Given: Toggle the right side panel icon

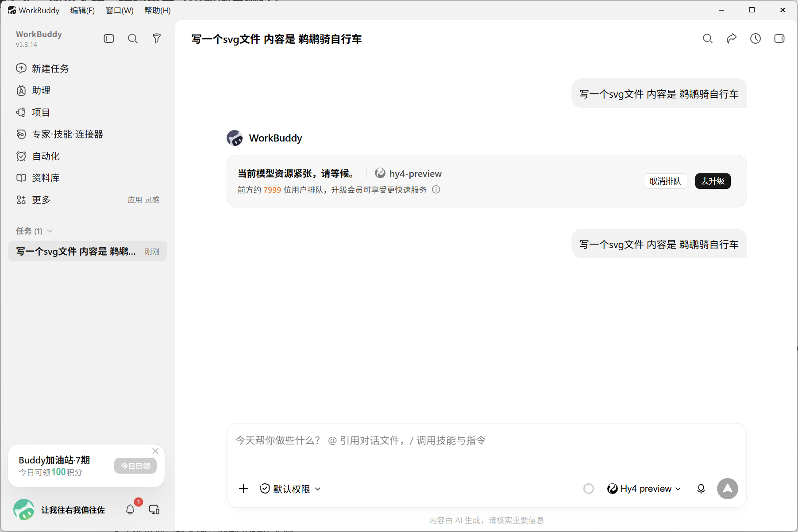Looking at the screenshot, I should point(779,39).
